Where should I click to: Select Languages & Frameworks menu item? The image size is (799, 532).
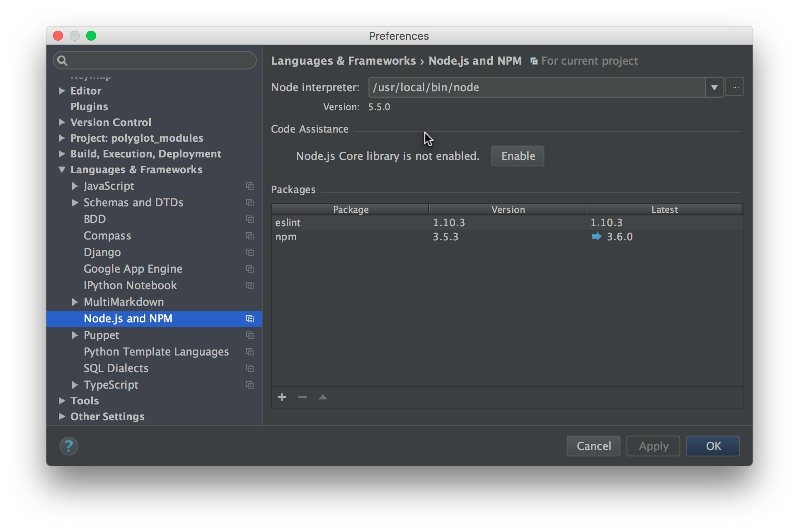[136, 169]
